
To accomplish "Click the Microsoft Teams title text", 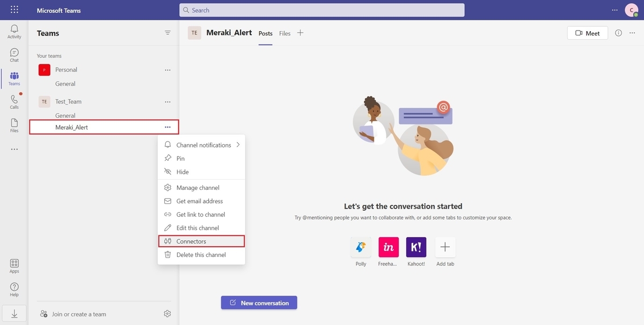I will point(59,10).
